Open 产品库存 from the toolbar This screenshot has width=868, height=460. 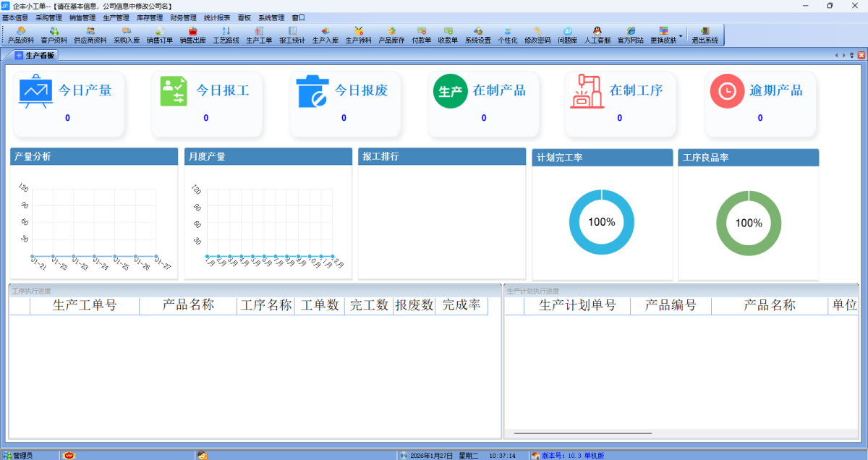(x=391, y=35)
